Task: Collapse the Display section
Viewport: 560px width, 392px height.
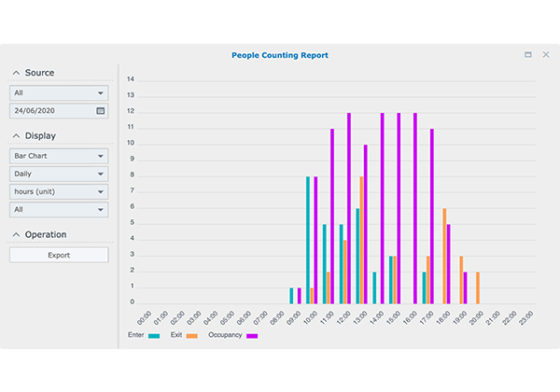Action: pos(16,135)
